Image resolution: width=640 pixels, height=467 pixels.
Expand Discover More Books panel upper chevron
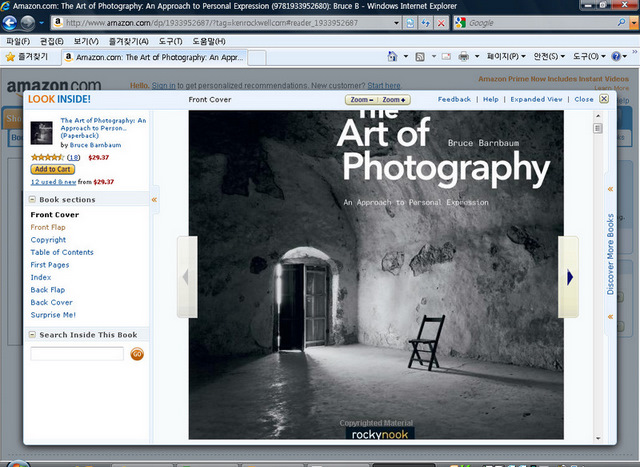pos(611,189)
